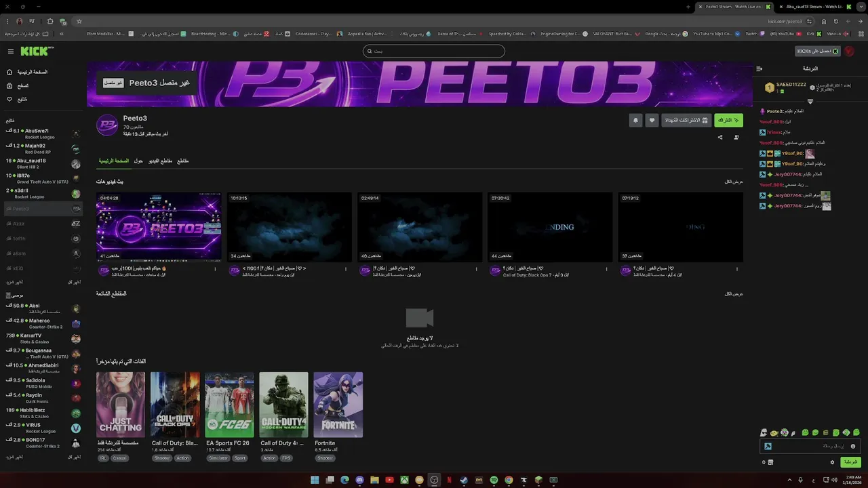Insert the yellow smiley emote
868x488 pixels.
774,432
